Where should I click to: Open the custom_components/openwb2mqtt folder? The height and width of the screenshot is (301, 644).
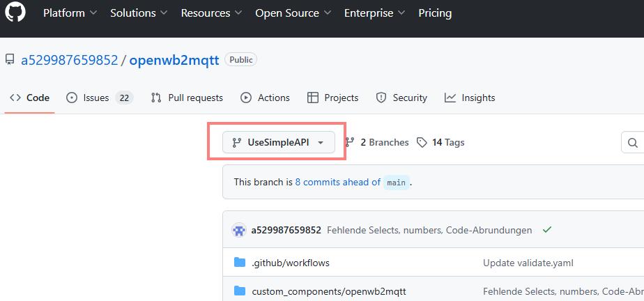coord(328,291)
